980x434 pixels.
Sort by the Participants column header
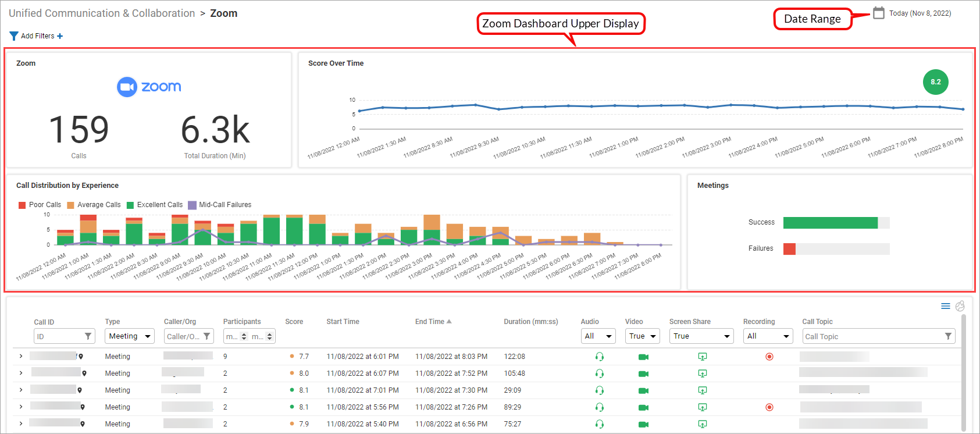pyautogui.click(x=242, y=322)
